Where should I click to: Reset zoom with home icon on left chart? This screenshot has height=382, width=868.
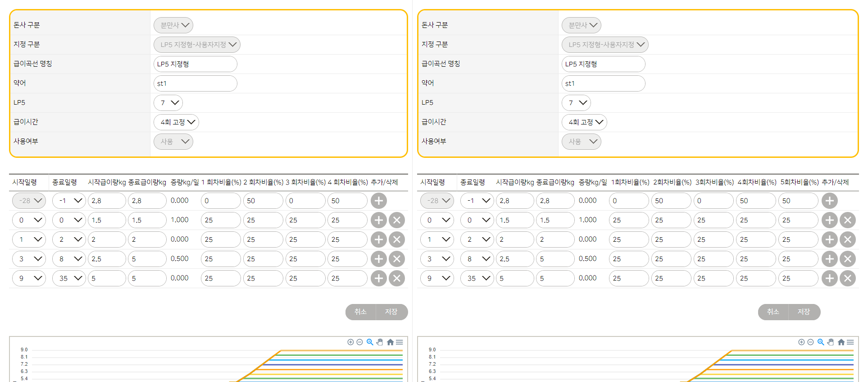pos(390,342)
